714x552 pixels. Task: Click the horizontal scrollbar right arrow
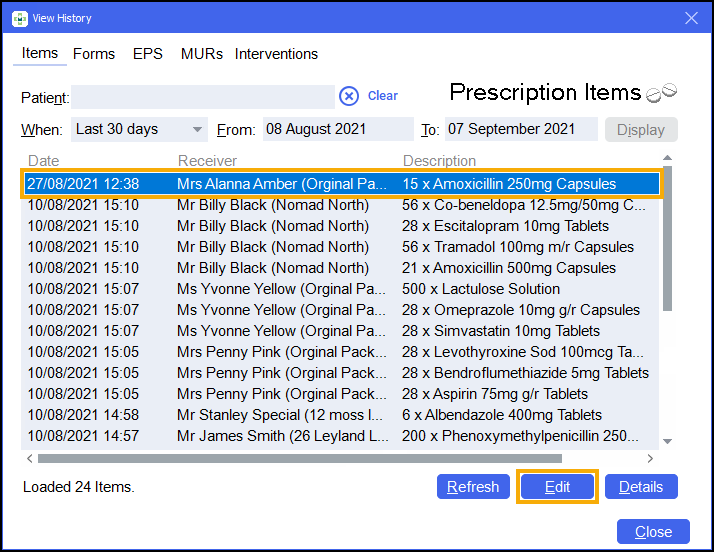(650, 459)
